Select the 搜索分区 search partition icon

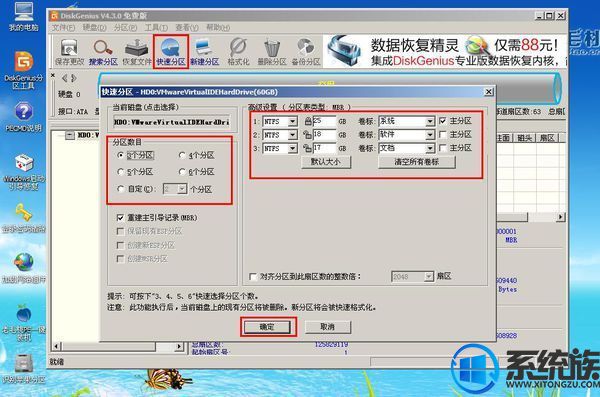103,52
